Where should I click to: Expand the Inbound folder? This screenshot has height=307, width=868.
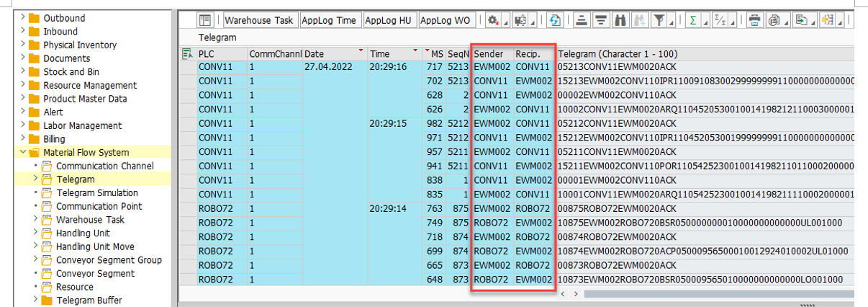[23, 31]
